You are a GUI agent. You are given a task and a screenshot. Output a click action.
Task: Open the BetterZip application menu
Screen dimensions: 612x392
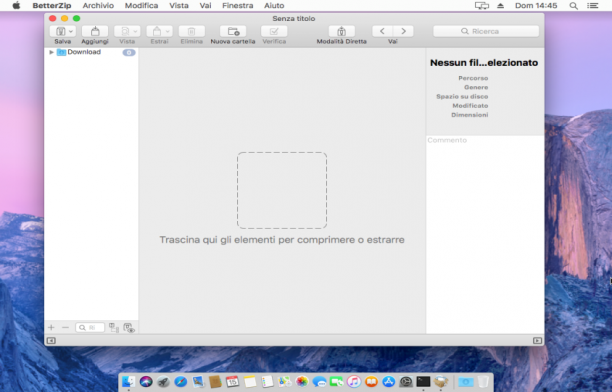coord(52,5)
